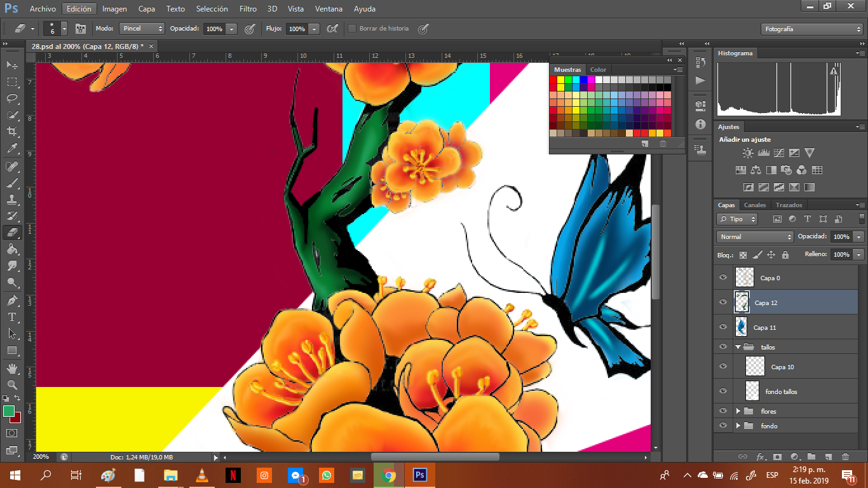Screen dimensions: 868x488
Task: Select the Horizontal Type tool
Action: pos(12,316)
